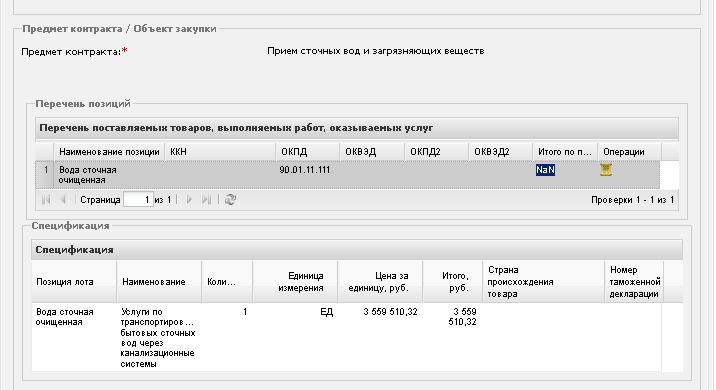Click the ОКПД column header

(x=308, y=152)
